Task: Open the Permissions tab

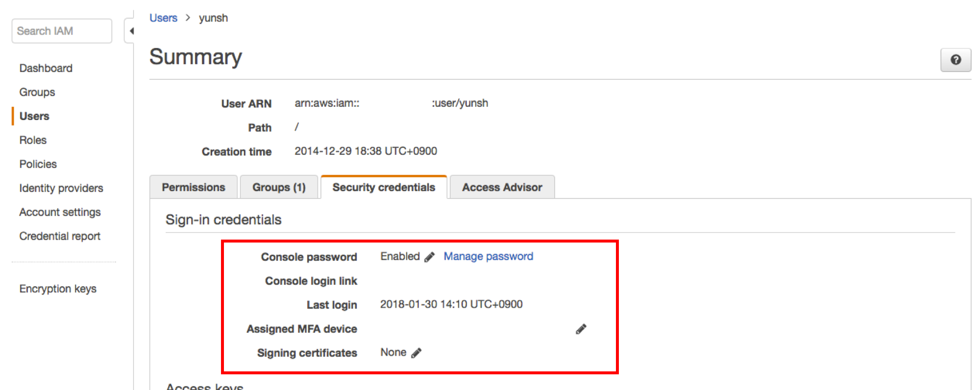Action: [194, 187]
